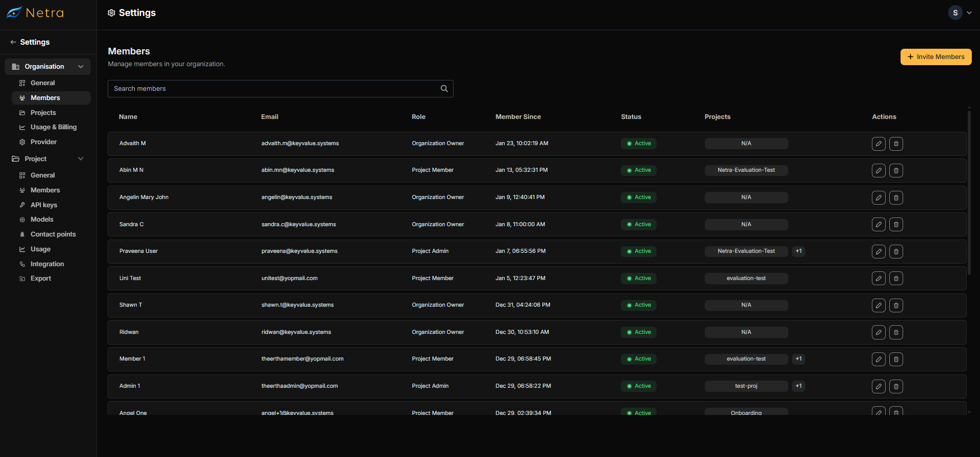980x457 pixels.
Task: Edit Sandra C's member entry
Action: coord(879,224)
